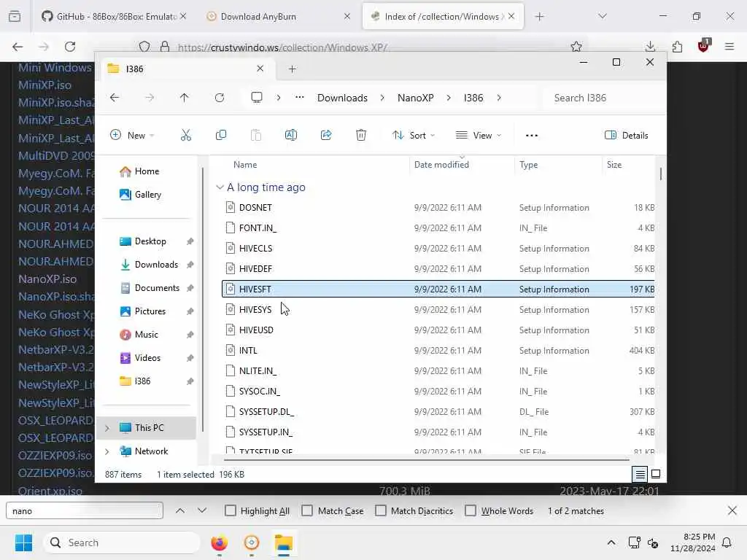Open Home in navigation pane
The image size is (747, 560).
pos(146,171)
